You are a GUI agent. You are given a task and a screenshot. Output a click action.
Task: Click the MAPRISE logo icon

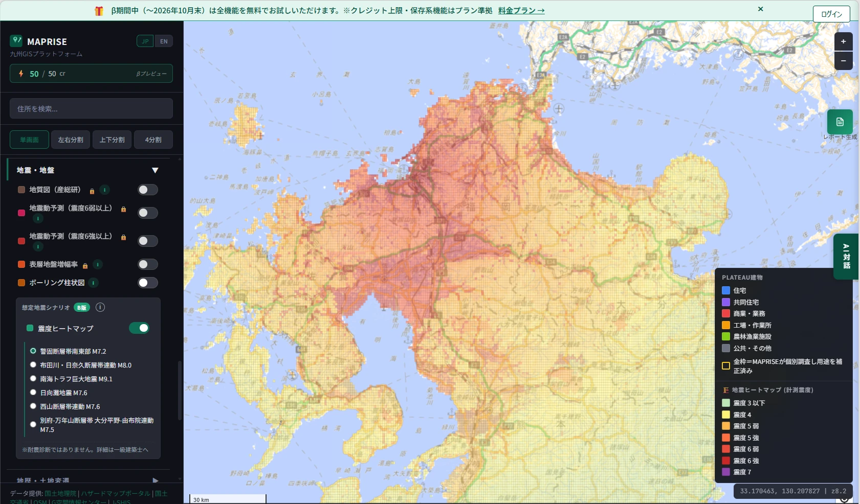16,41
